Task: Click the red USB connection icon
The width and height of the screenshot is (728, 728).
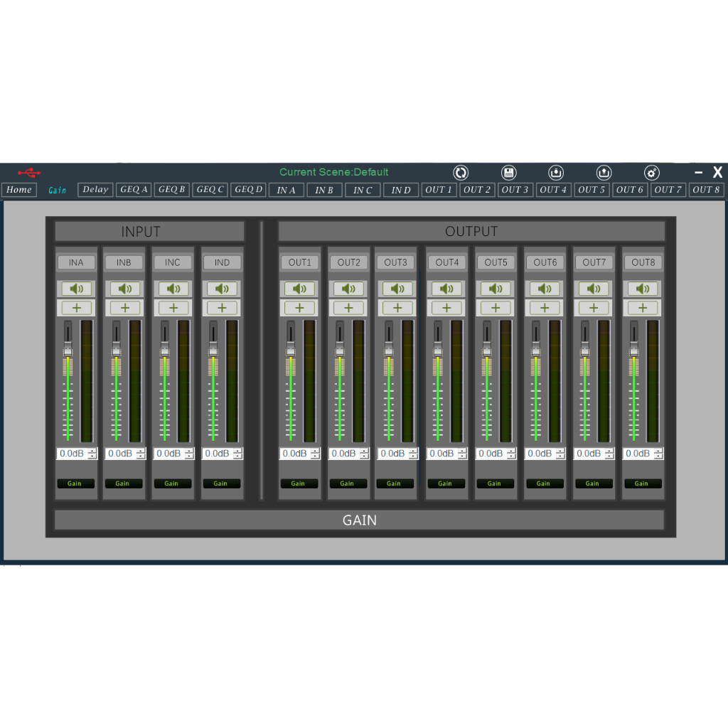Action: [x=29, y=173]
